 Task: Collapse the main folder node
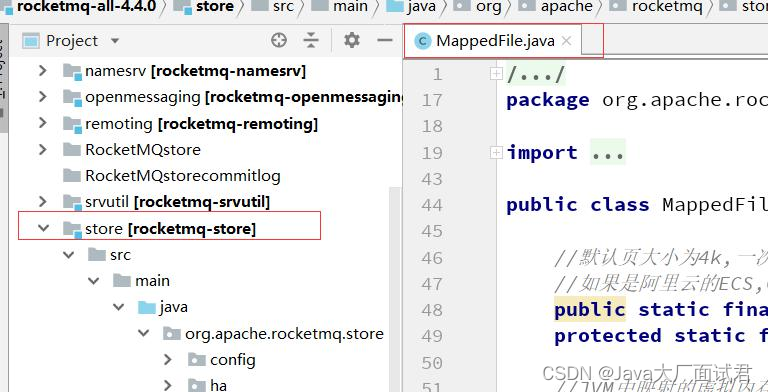click(93, 281)
